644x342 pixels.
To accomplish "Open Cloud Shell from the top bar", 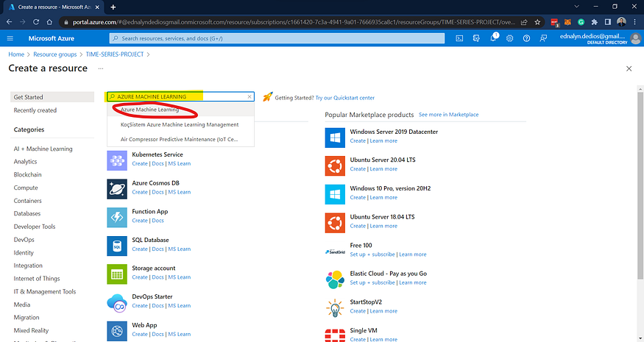I will coord(459,38).
